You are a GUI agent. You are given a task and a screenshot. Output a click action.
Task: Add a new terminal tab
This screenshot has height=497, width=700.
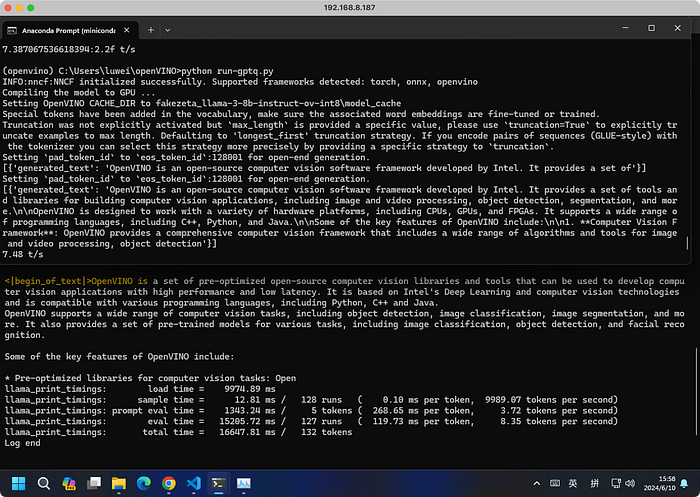(x=151, y=30)
